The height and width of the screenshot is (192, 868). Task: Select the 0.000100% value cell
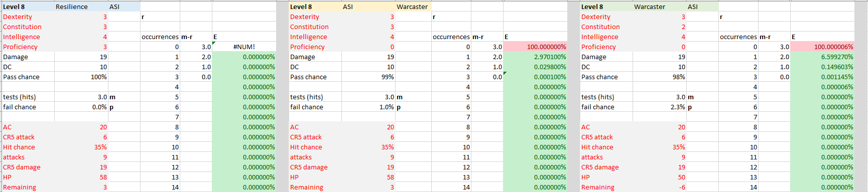(535, 77)
